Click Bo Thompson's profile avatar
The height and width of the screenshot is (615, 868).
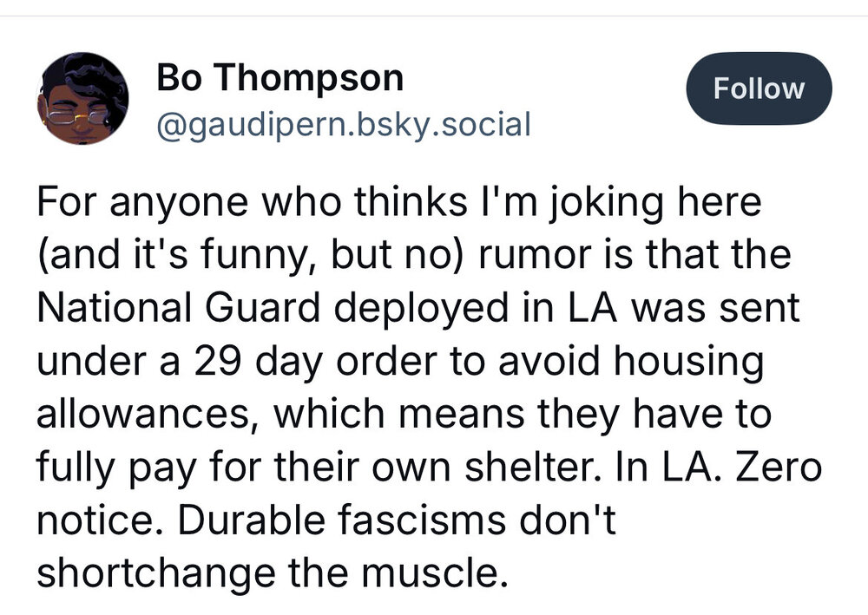tap(84, 98)
